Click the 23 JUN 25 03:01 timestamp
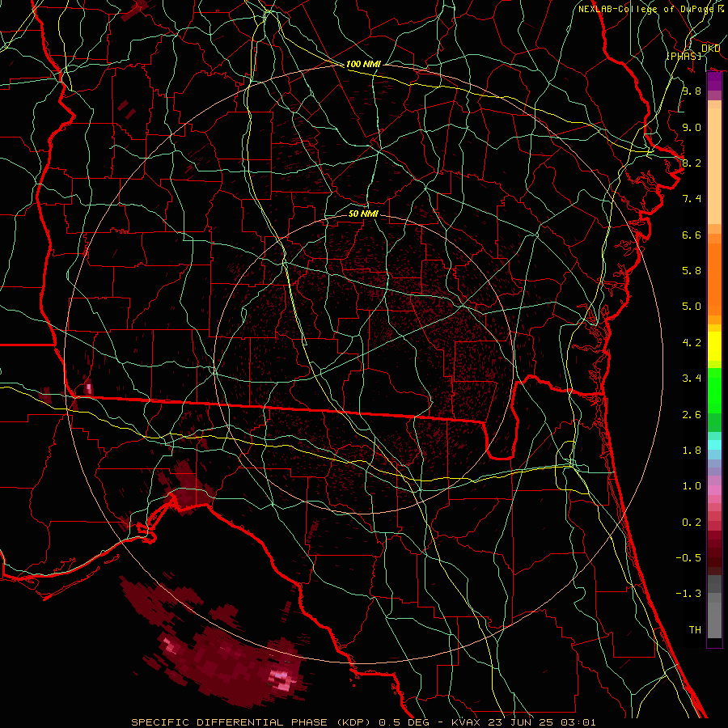728x728 pixels. (x=543, y=722)
